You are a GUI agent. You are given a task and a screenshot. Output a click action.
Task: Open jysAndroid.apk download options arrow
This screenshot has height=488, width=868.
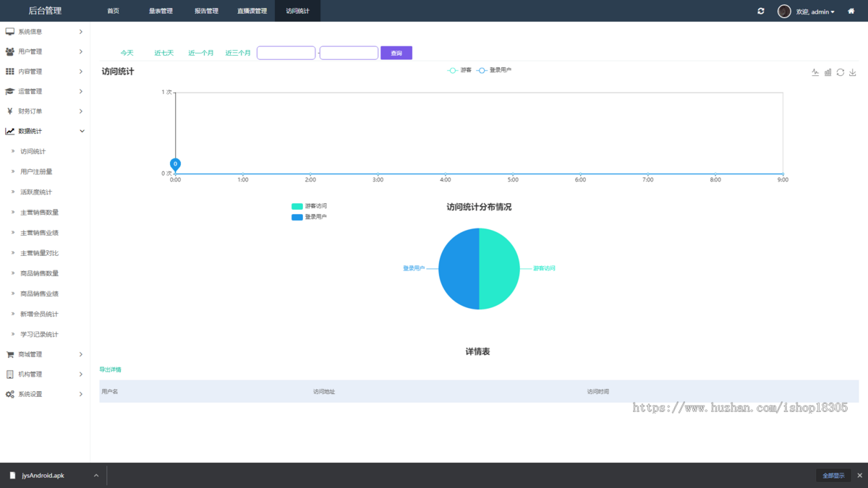pyautogui.click(x=96, y=475)
